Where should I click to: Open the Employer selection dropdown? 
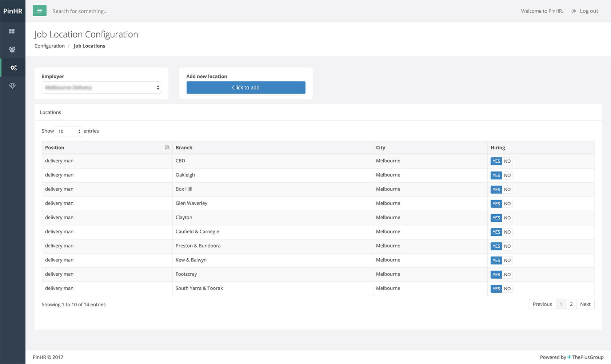point(101,88)
